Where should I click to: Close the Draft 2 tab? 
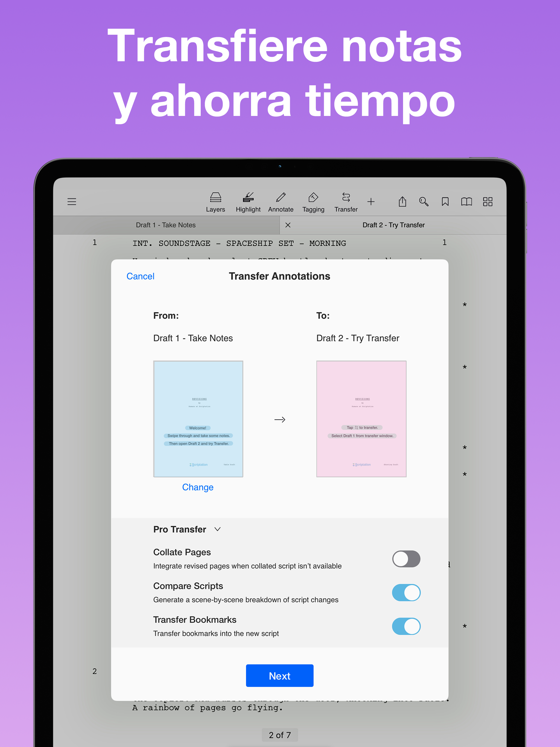(288, 225)
